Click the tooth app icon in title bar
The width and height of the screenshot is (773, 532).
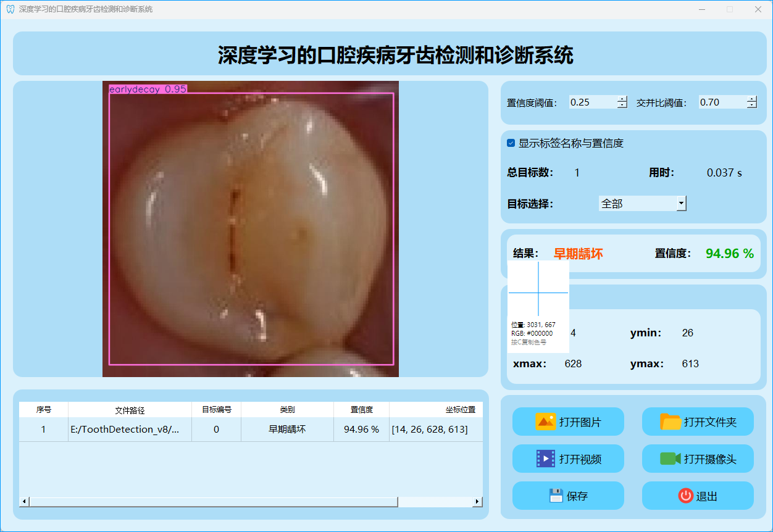[x=10, y=9]
